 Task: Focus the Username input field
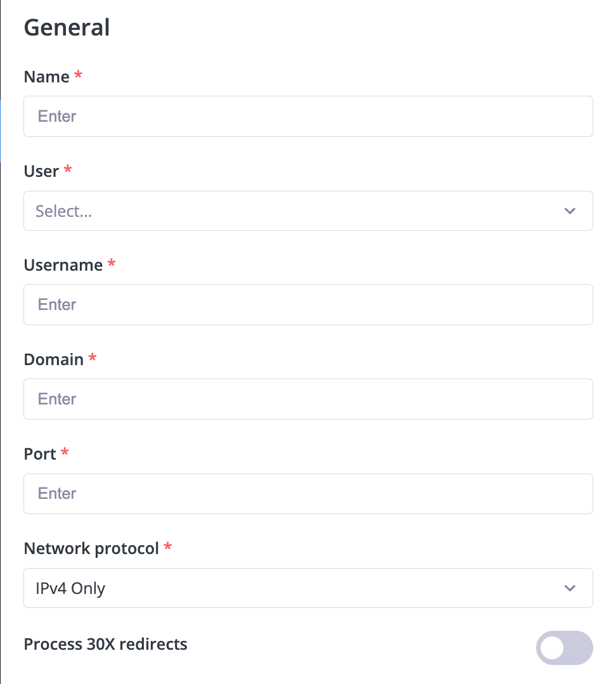[x=308, y=304]
